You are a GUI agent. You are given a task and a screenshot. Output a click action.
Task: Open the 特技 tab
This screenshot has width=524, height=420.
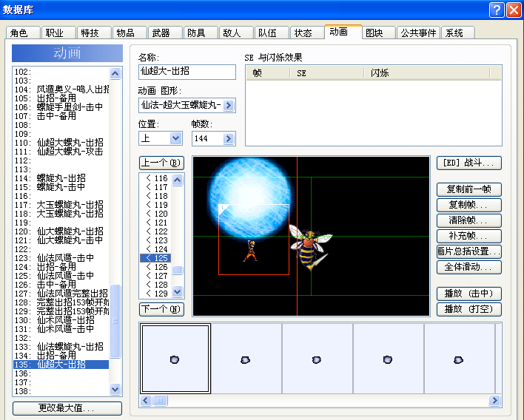94,33
